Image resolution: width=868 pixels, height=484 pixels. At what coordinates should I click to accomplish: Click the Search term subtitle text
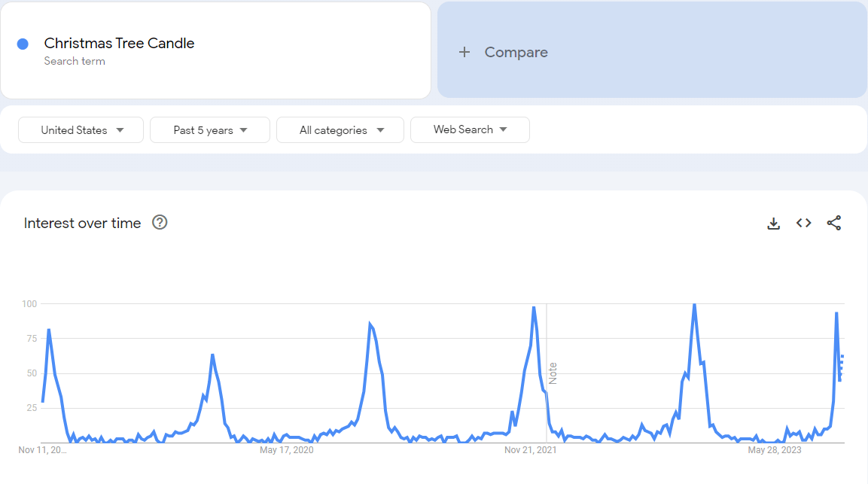(x=75, y=61)
